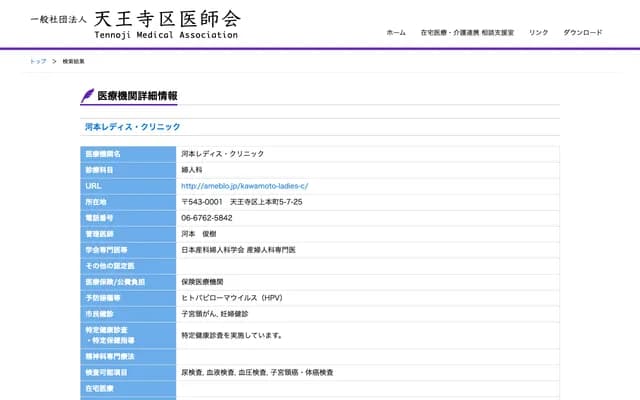The height and width of the screenshot is (400, 640).
Task: Click the 管理医師 row header
Action: (x=128, y=234)
